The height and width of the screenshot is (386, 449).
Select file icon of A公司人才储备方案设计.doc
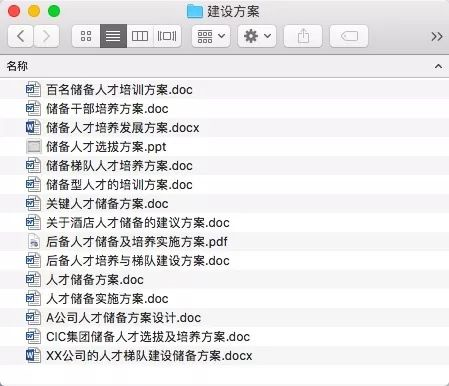[x=33, y=317]
